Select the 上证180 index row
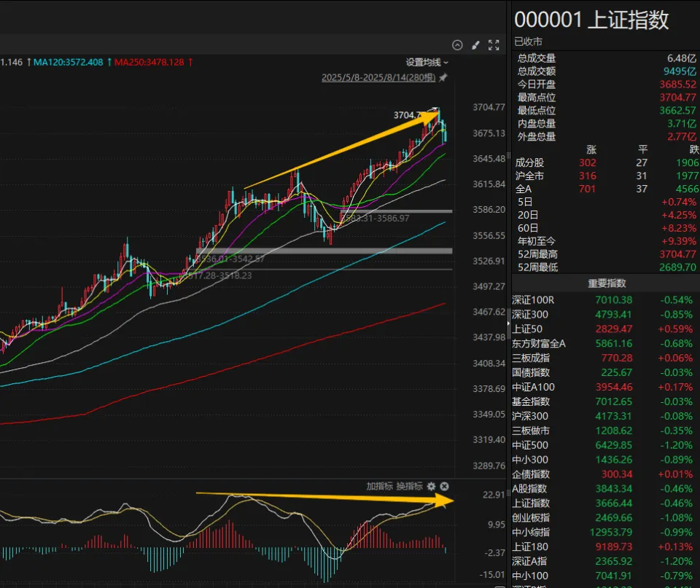The width and height of the screenshot is (700, 588). [606, 546]
